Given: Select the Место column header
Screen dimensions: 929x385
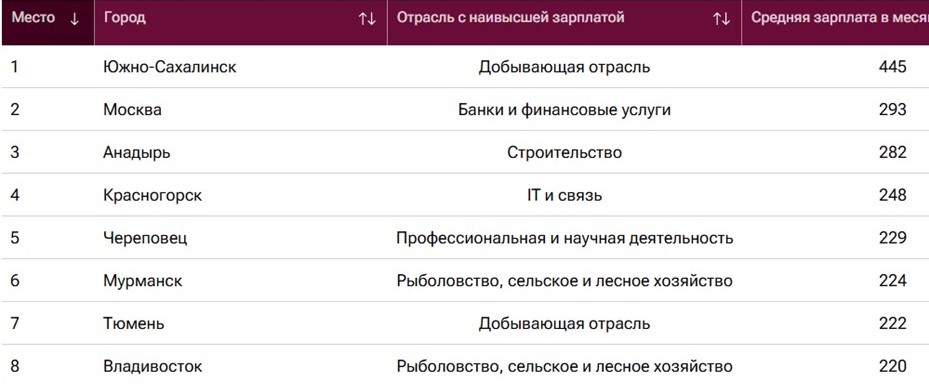Looking at the screenshot, I should point(47,23).
